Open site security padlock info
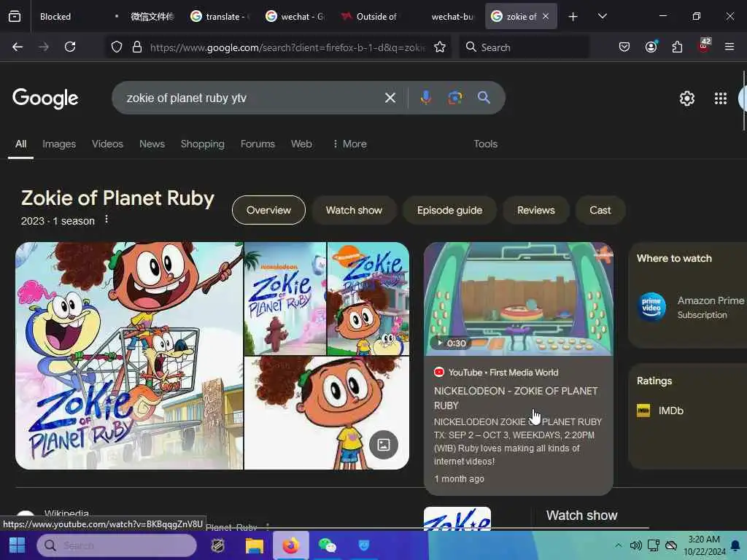Viewport: 747px width, 560px height. point(137,47)
